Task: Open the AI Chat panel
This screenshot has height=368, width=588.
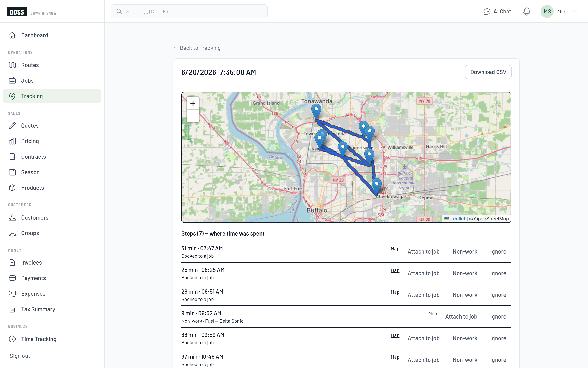Action: click(x=497, y=12)
